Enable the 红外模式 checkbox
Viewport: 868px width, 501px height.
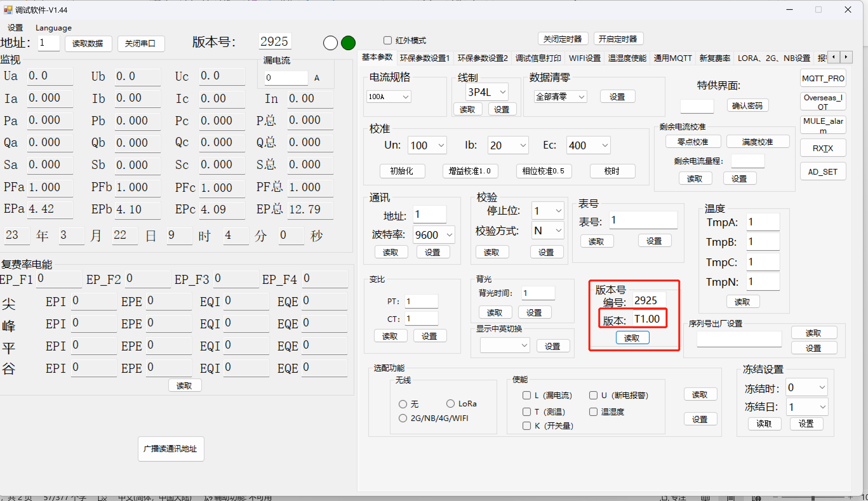[x=387, y=41]
